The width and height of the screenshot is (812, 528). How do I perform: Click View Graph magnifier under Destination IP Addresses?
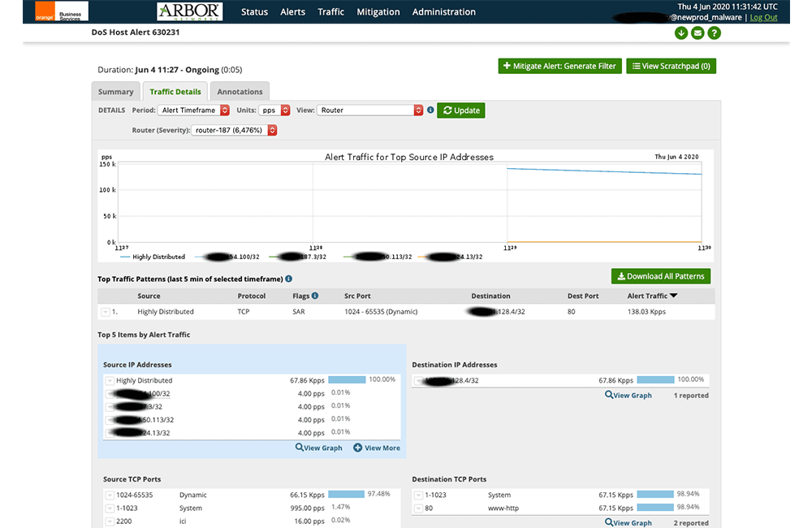[x=609, y=395]
